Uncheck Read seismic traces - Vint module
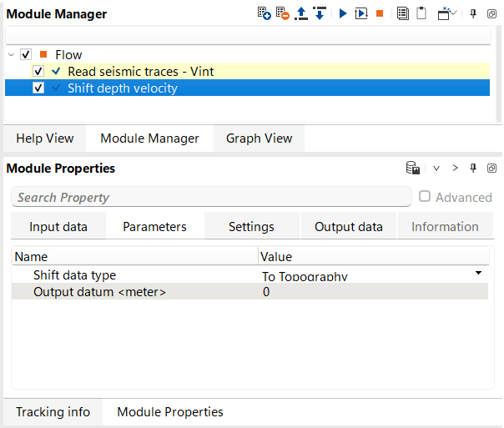The width and height of the screenshot is (504, 428). click(38, 71)
